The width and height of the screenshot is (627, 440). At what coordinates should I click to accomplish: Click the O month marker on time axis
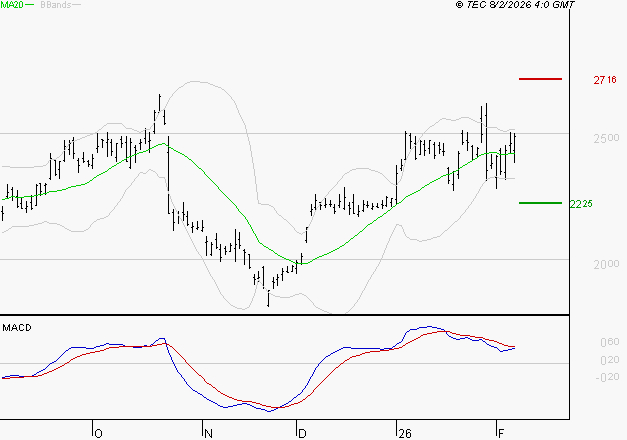click(x=98, y=434)
